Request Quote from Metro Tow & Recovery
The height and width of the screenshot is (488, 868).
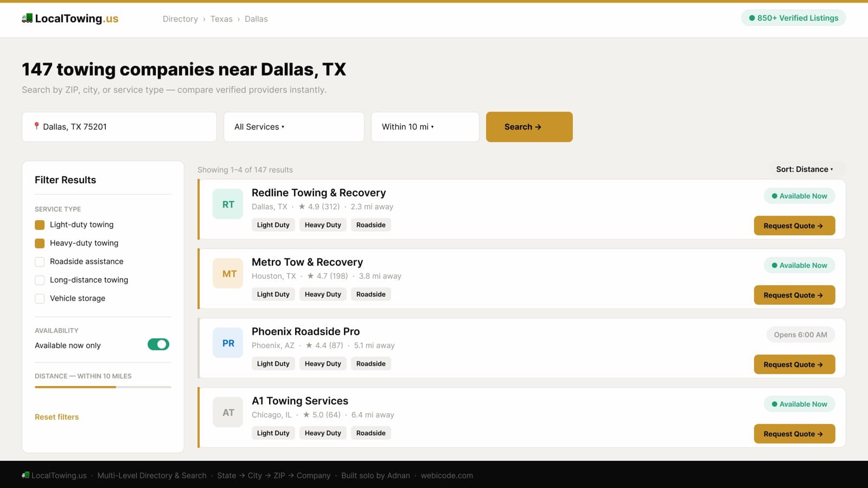click(794, 295)
